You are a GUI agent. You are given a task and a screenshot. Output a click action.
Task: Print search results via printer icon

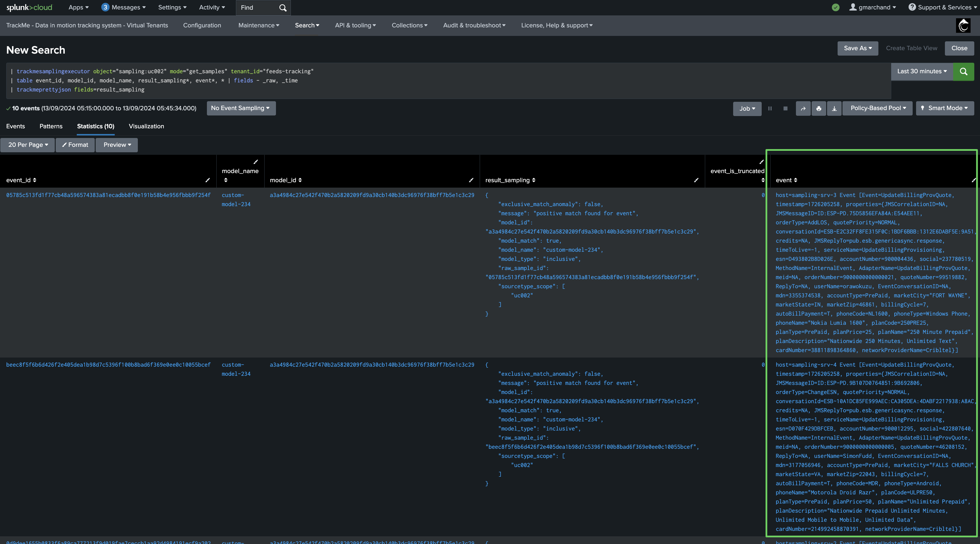point(819,108)
